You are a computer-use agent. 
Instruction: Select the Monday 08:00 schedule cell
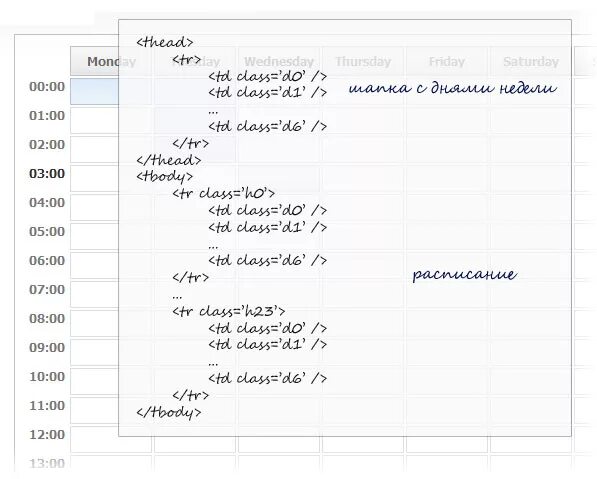click(111, 323)
